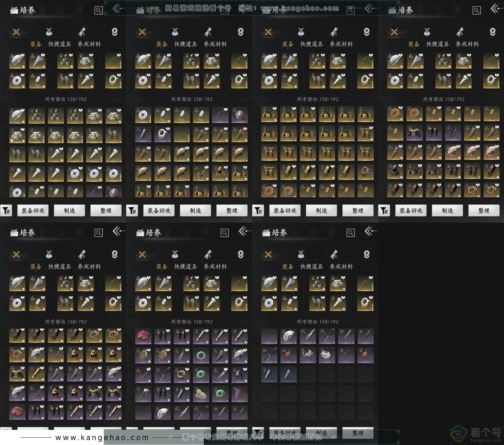Open 快捷道具 tab in bottom-left panel

click(60, 267)
